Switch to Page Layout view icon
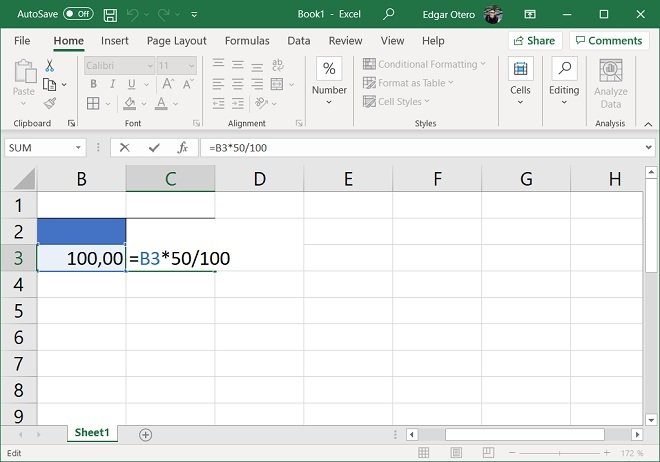Screen dimensions: 660x462 (x=456, y=453)
